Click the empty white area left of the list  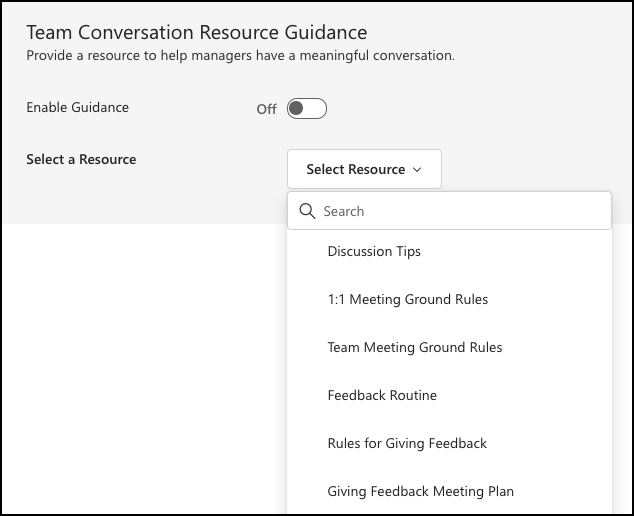[x=140, y=370]
